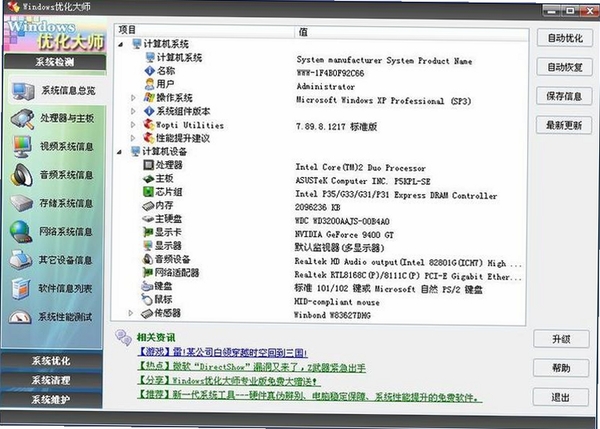Click the 名称 info icon
The width and height of the screenshot is (600, 429).
pos(150,71)
